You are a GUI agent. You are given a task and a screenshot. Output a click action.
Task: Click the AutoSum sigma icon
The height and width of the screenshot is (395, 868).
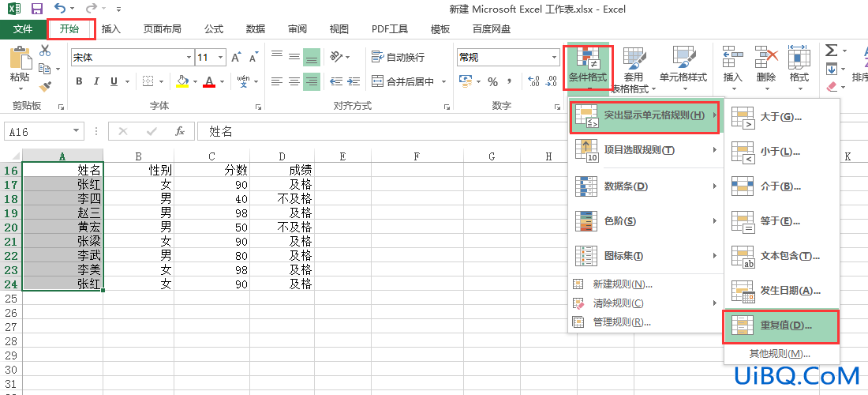[832, 51]
